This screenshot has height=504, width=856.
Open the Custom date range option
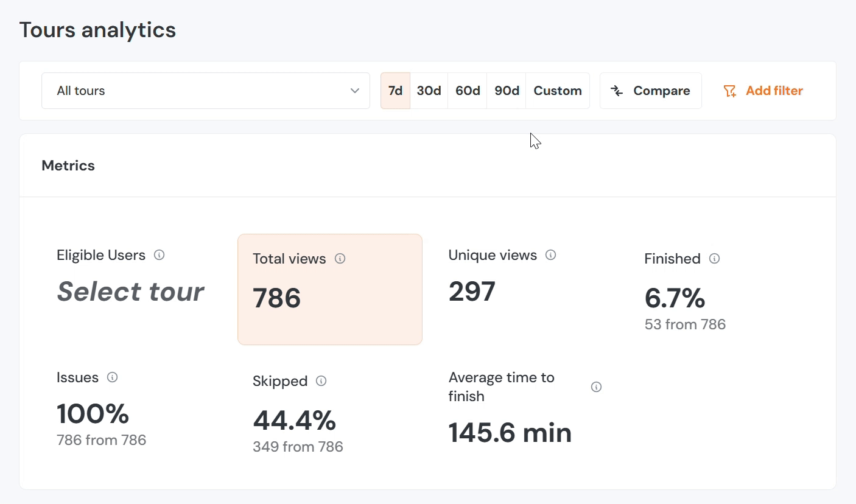(x=558, y=91)
